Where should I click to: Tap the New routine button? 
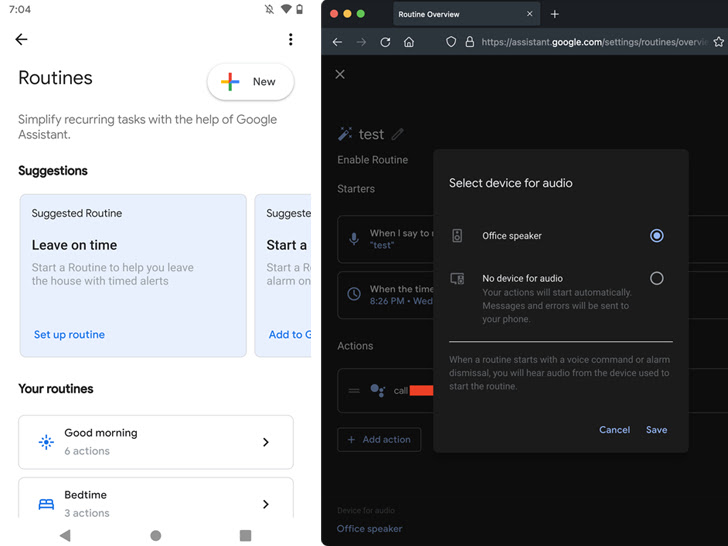tap(251, 82)
